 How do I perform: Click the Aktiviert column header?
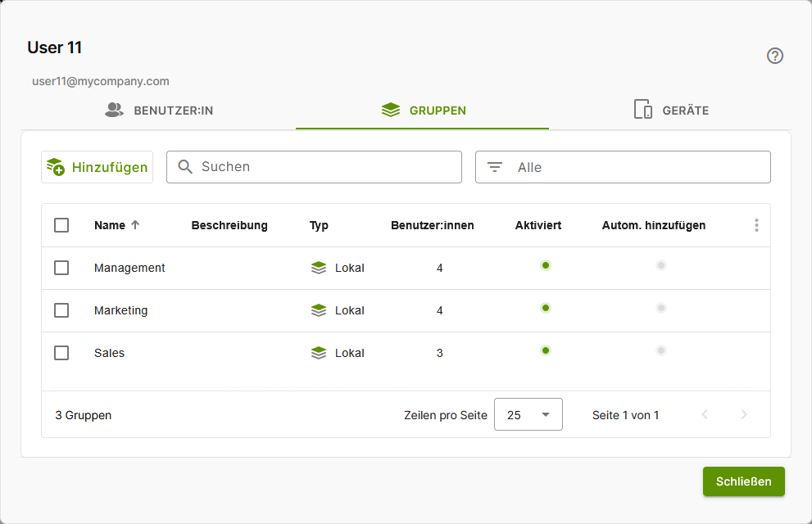point(538,225)
